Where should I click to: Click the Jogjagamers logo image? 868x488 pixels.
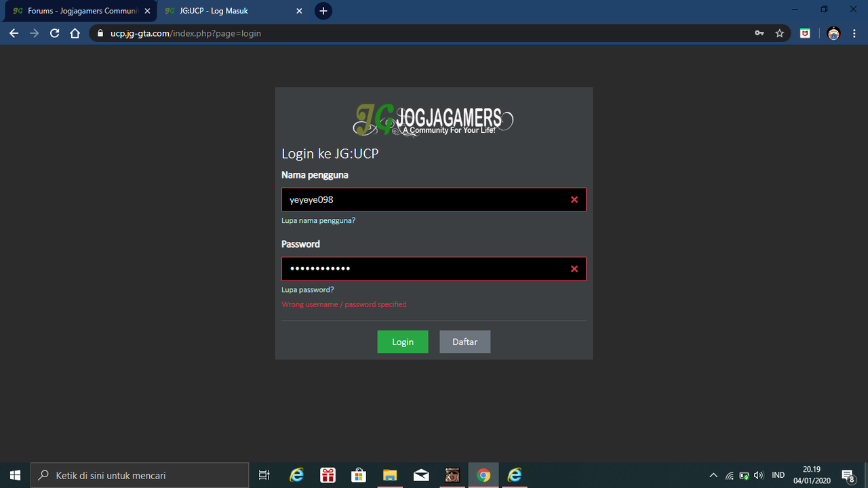[x=433, y=121]
